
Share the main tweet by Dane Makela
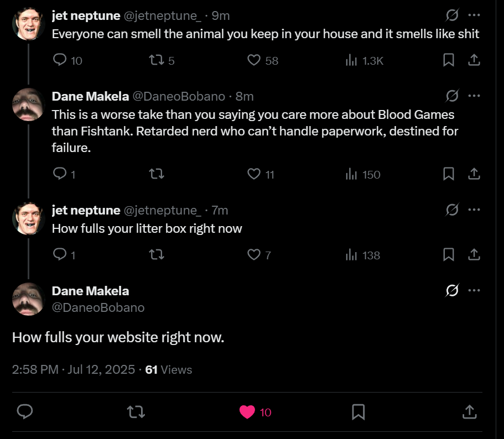tap(469, 412)
